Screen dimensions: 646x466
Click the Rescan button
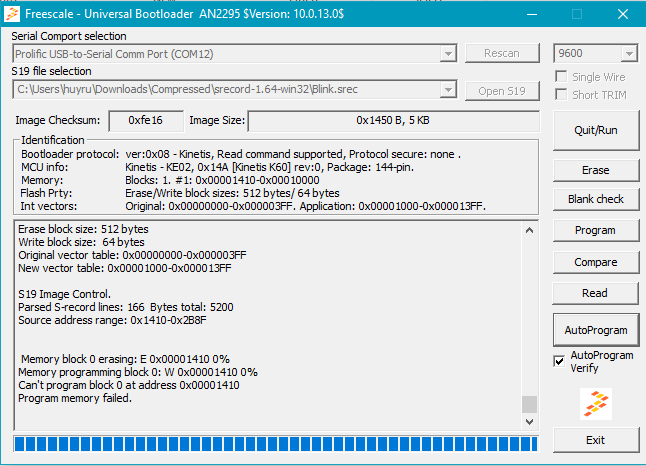502,53
